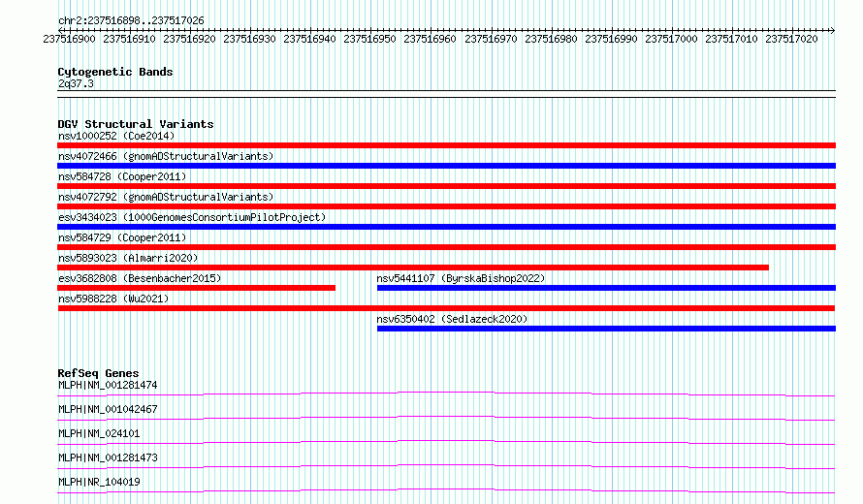Select the short red bar under esv3682808
This screenshot has width=863, height=504.
tap(197, 288)
